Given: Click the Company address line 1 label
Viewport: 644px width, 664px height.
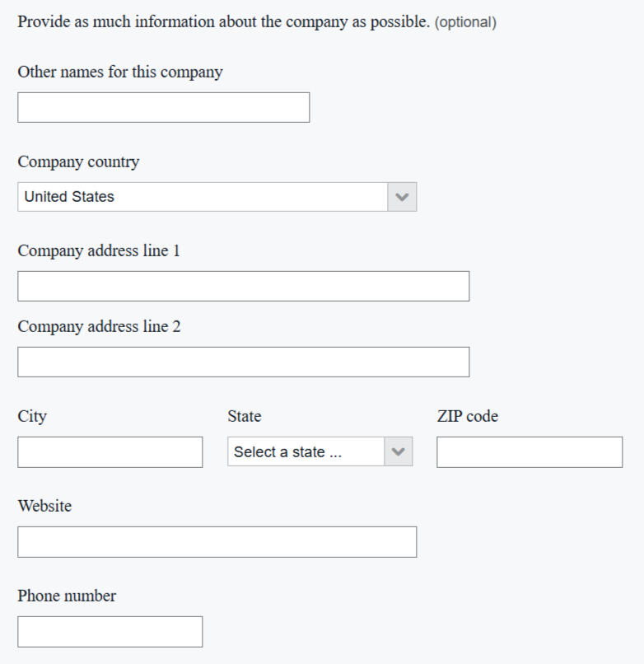Looking at the screenshot, I should (98, 250).
